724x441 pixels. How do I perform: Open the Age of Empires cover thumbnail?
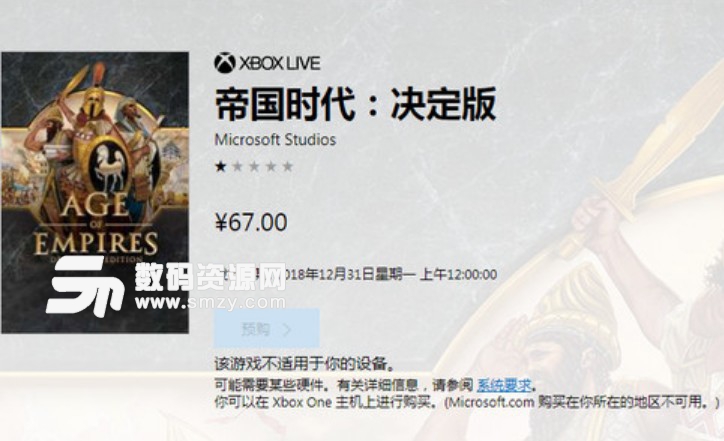95,192
